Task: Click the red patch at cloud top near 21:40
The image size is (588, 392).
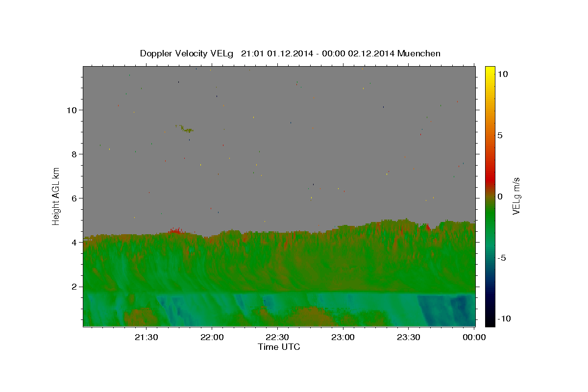Action: click(x=175, y=231)
